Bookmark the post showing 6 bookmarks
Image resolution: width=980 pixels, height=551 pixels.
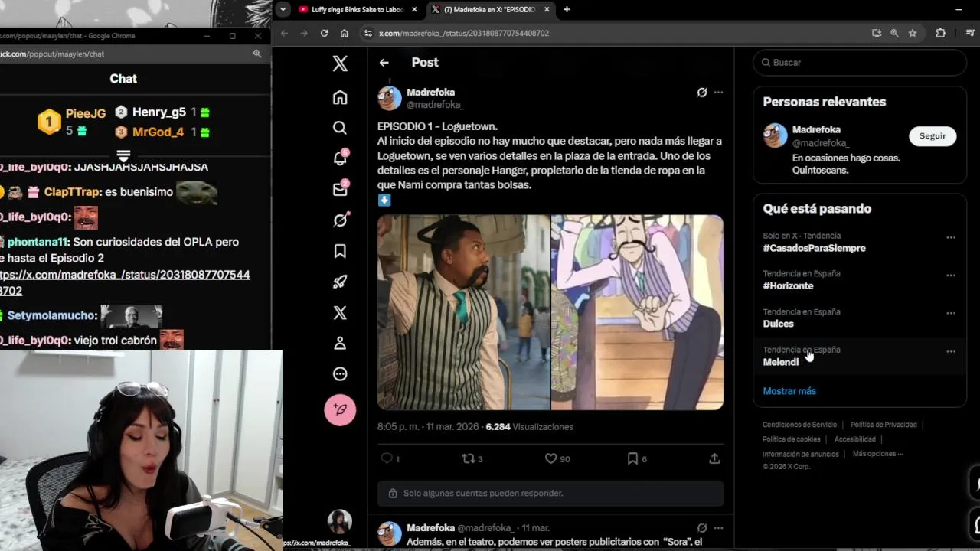click(632, 458)
